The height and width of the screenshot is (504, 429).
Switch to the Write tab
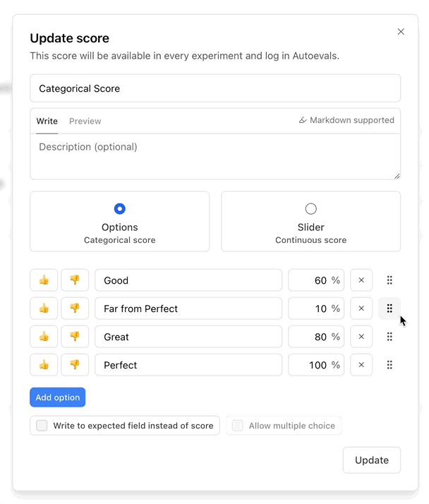pos(47,121)
